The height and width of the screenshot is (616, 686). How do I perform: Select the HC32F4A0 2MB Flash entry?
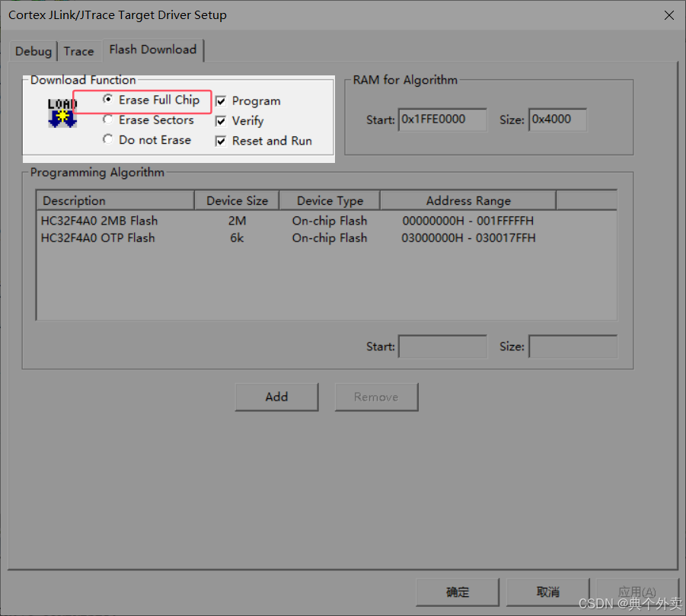click(x=99, y=221)
